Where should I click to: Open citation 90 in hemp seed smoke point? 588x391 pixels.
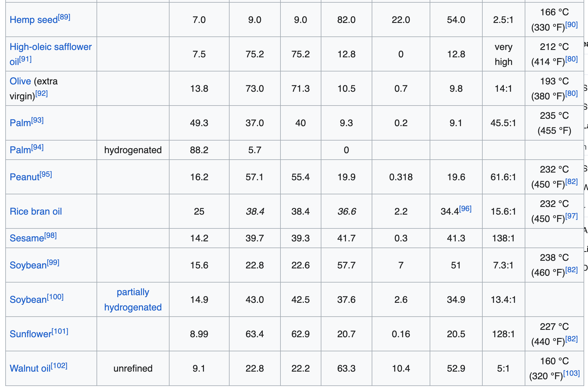571,25
